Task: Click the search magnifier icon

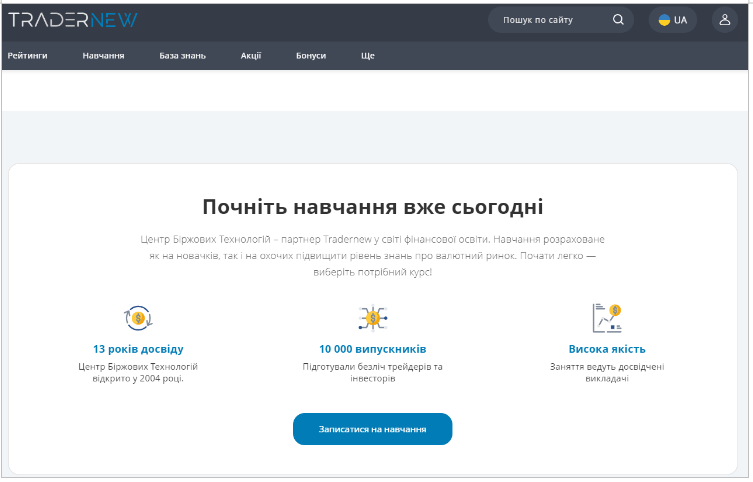Action: [618, 20]
